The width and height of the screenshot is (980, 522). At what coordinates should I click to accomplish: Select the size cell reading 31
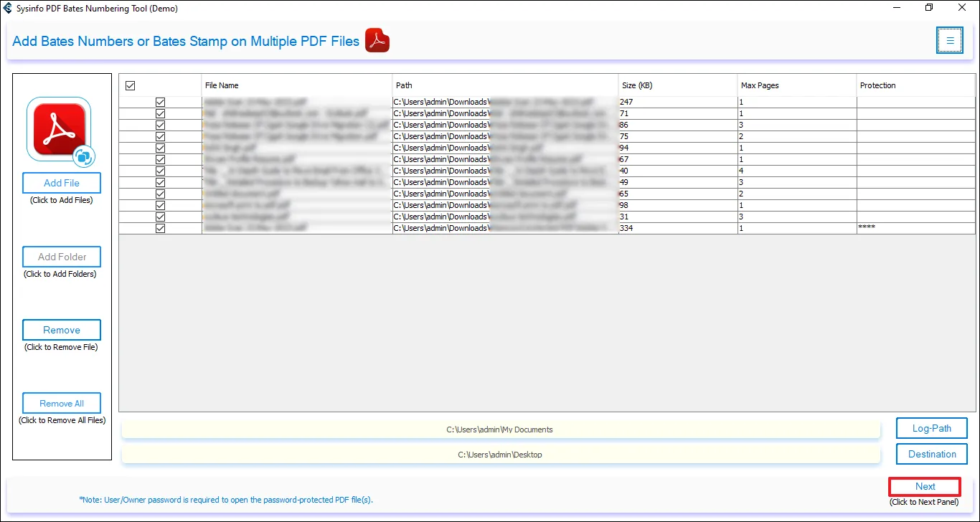(x=677, y=217)
